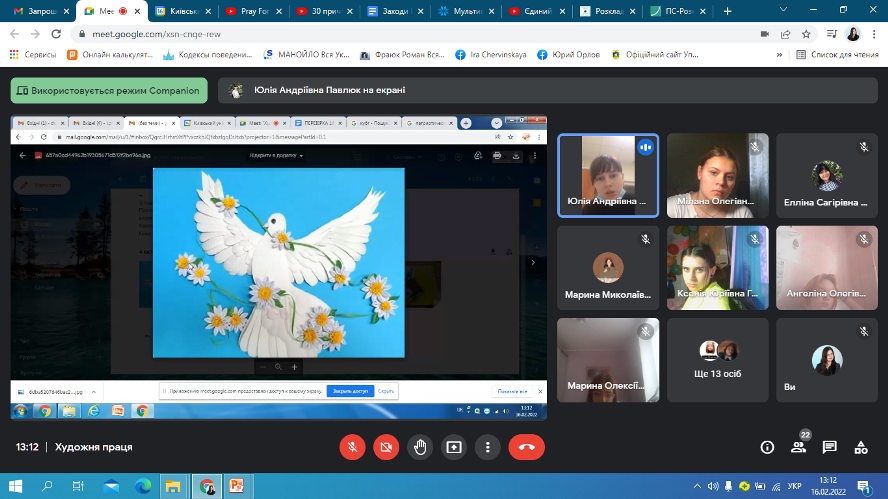Share this page icon in address bar
The image size is (888, 499).
coord(785,34)
